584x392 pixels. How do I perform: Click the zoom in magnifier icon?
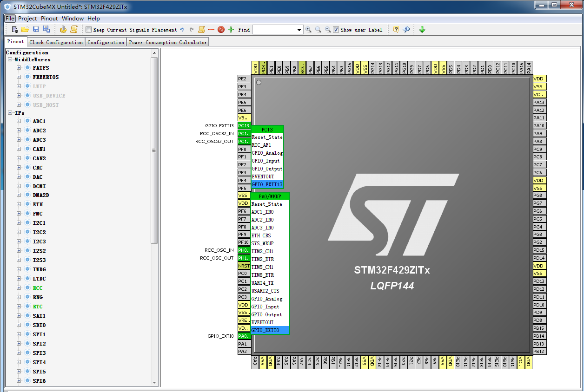[308, 30]
